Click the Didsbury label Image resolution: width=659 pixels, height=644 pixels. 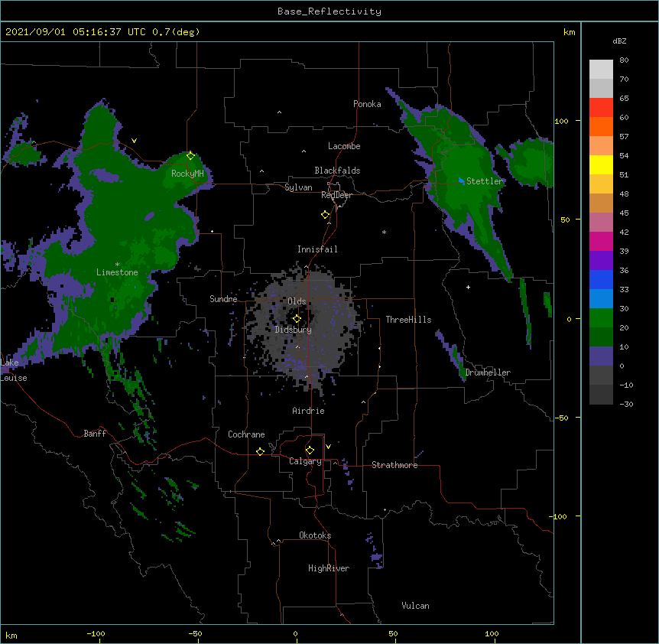294,330
